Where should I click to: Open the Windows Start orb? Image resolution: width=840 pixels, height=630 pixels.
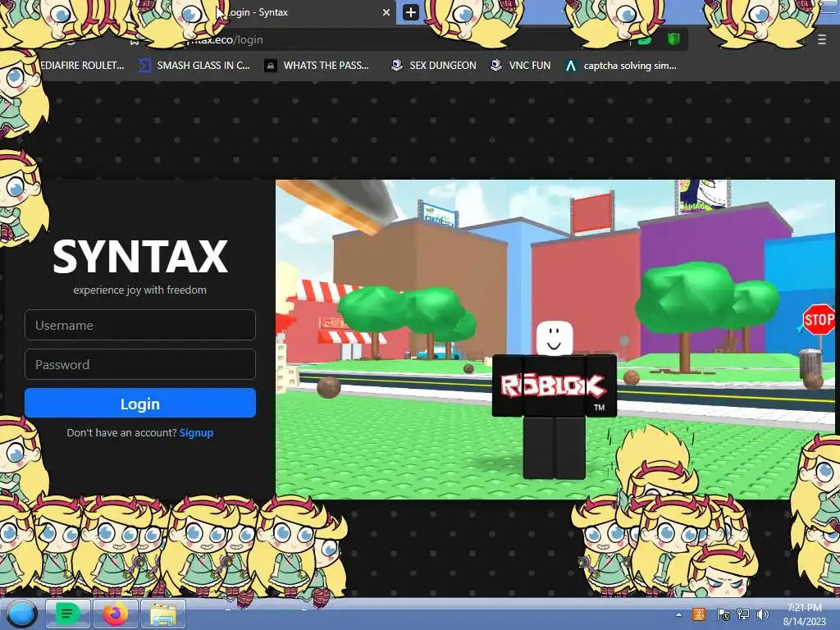point(21,614)
